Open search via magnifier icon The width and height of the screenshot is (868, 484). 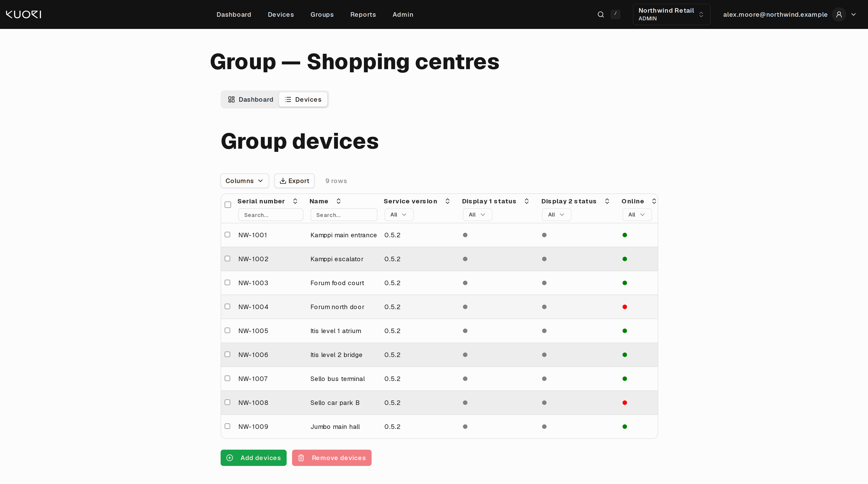(x=600, y=14)
